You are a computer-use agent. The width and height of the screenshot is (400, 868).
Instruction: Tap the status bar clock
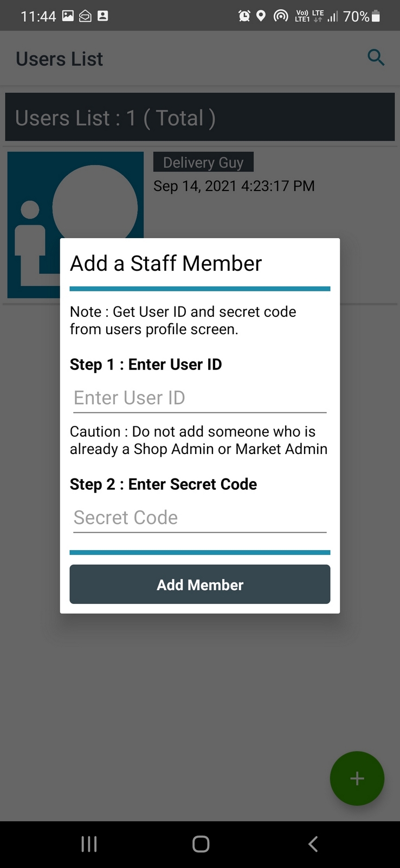(38, 16)
